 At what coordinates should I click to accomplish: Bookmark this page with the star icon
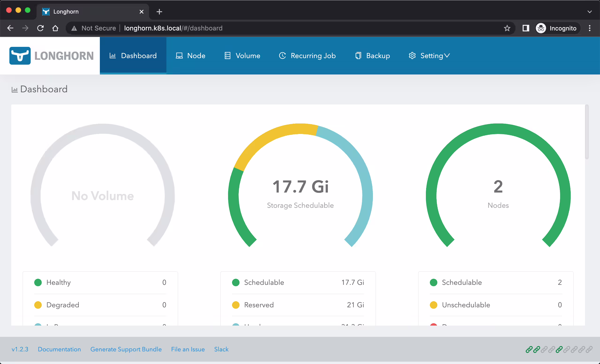click(x=507, y=28)
